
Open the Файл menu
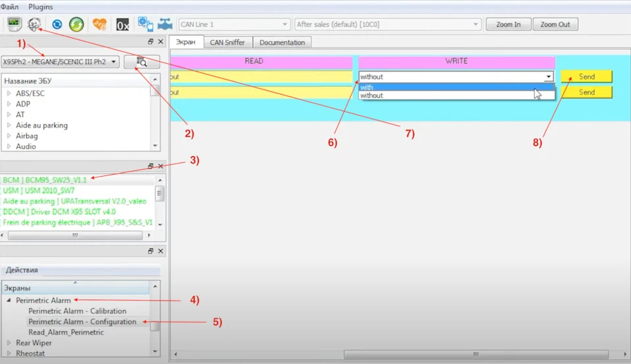10,7
